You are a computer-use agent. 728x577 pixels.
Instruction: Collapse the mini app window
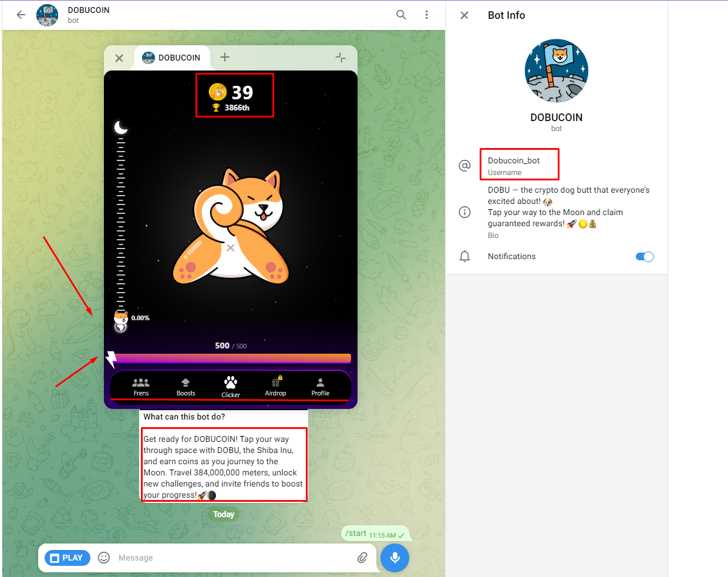pos(341,57)
